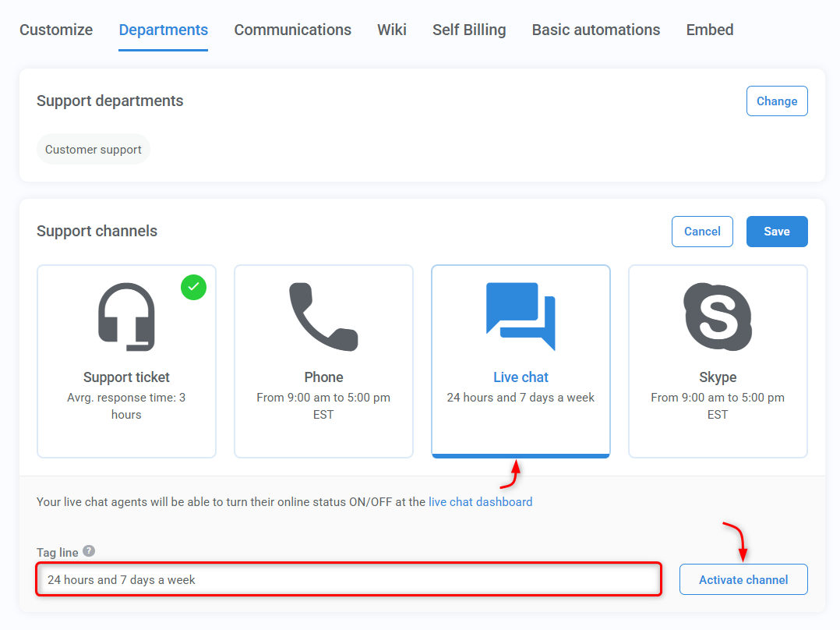The image size is (840, 630).
Task: Click the Skype icon
Action: pos(718,316)
